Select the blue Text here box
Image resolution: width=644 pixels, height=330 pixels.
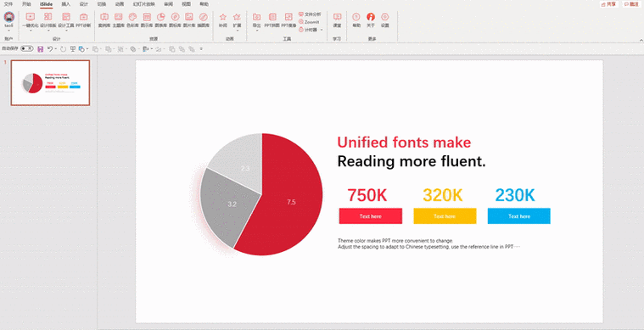coord(518,215)
